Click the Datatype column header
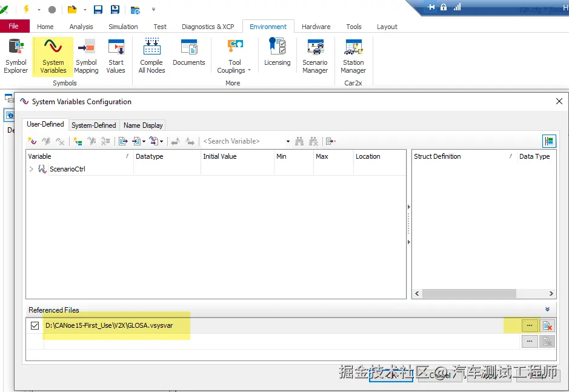The image size is (569, 392). click(167, 156)
